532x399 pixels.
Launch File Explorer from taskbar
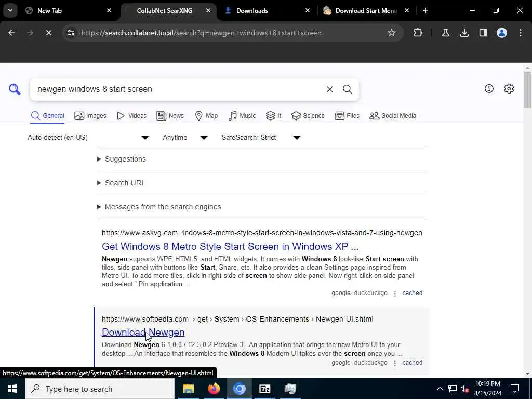[188, 389]
